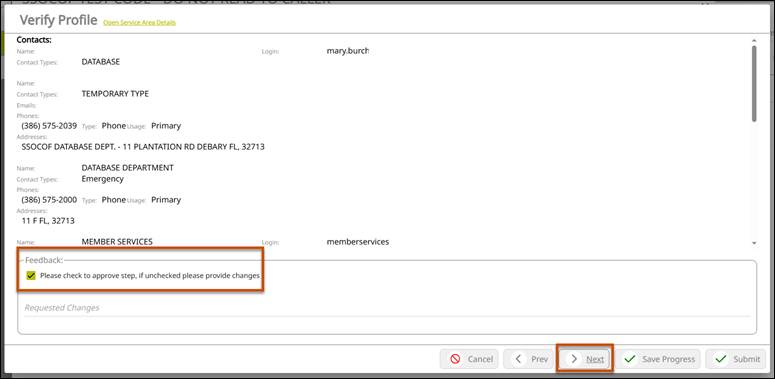
Task: Select name MEMBER SERVICES
Action: 117,242
